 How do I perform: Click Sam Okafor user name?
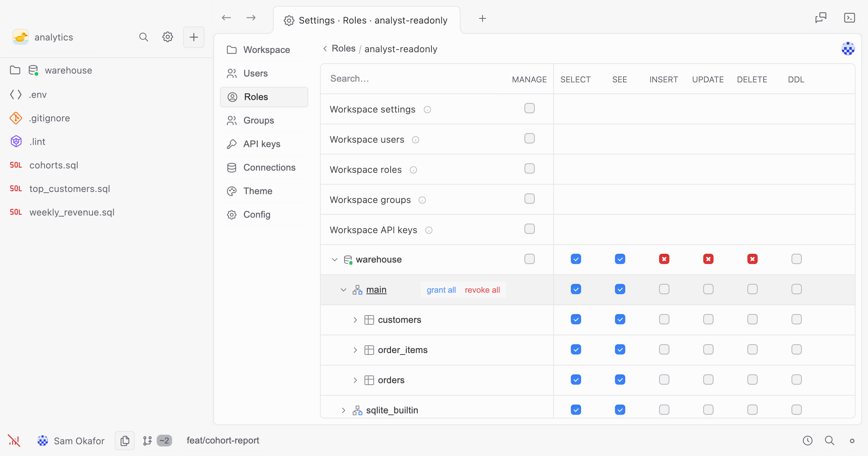pos(79,441)
